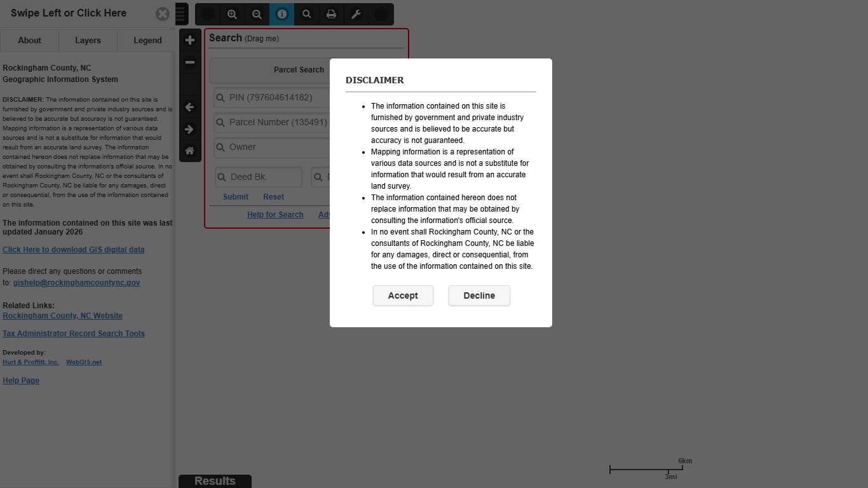Open the search tool in toolbar
Viewport: 868px width, 488px height.
click(x=306, y=14)
